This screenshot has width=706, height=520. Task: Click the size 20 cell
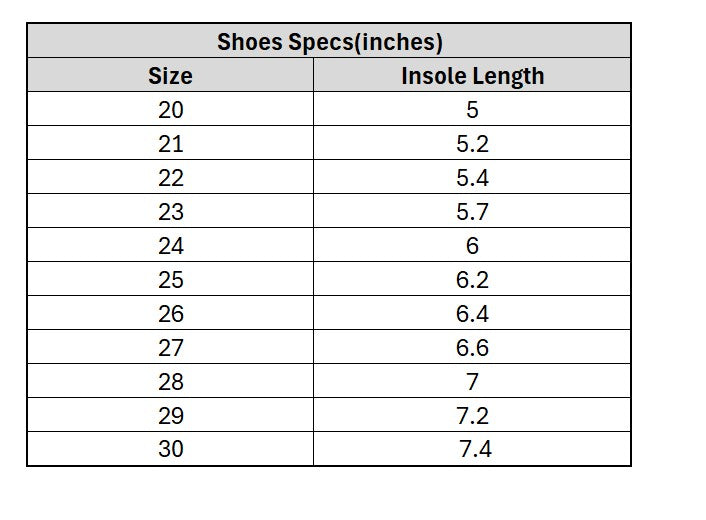click(x=170, y=110)
